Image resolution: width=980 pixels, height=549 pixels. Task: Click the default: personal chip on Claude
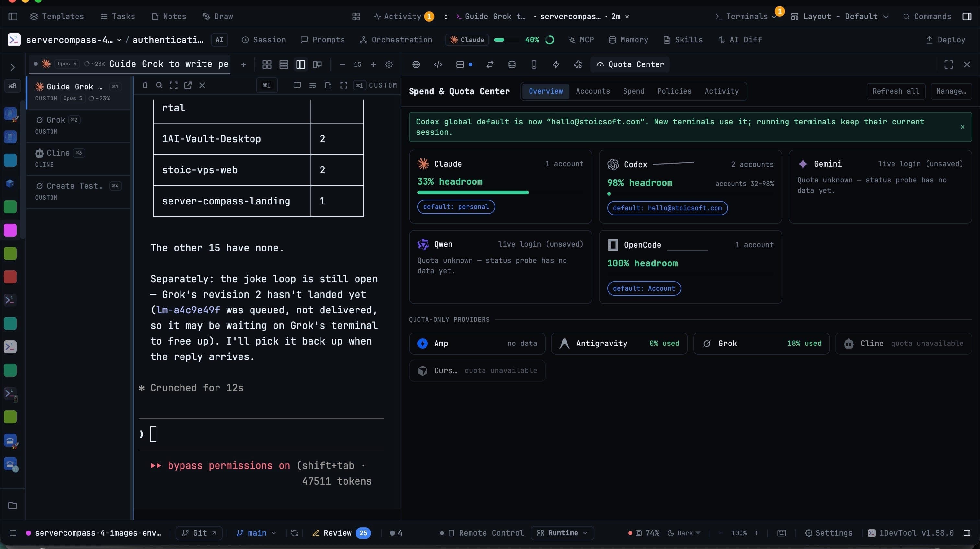456,207
